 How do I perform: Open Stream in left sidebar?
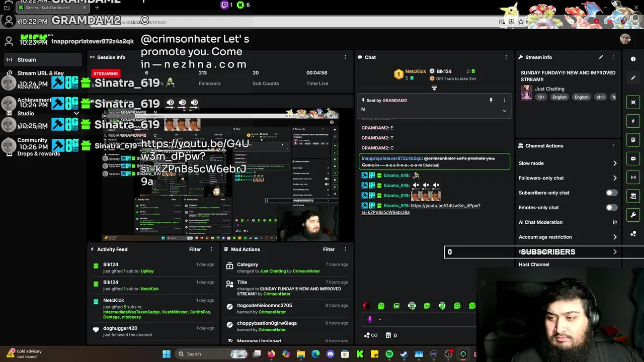(42, 60)
